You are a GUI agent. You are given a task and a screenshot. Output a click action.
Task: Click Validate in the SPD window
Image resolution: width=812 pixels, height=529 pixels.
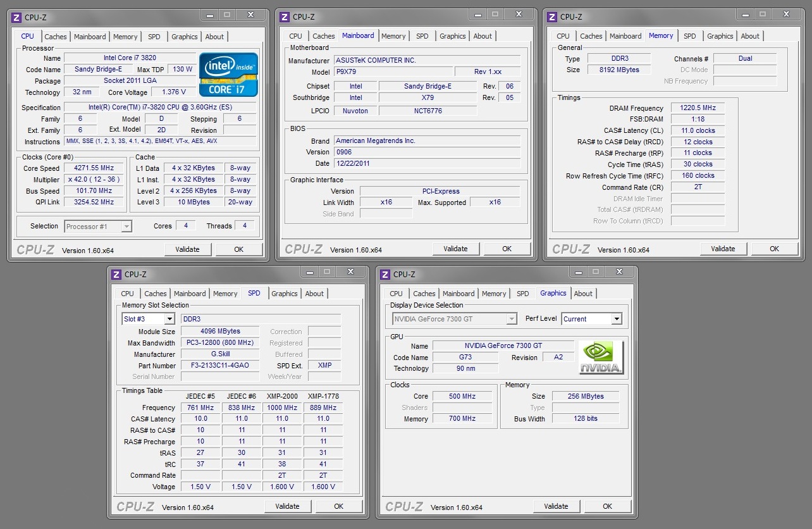point(287,506)
